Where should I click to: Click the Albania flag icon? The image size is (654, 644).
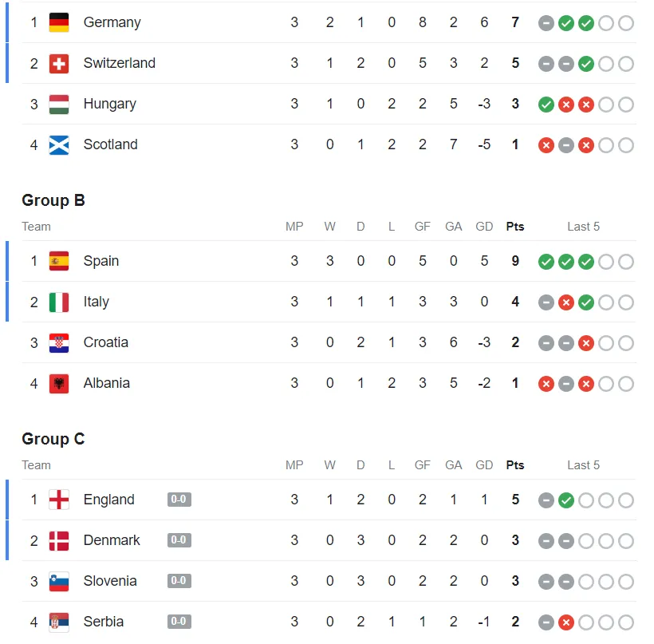point(59,383)
